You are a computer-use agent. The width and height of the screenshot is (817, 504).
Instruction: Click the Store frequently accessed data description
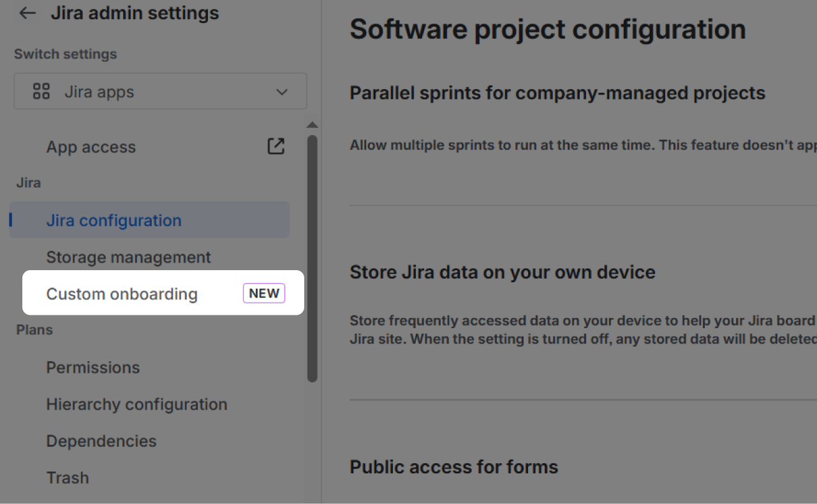click(583, 329)
